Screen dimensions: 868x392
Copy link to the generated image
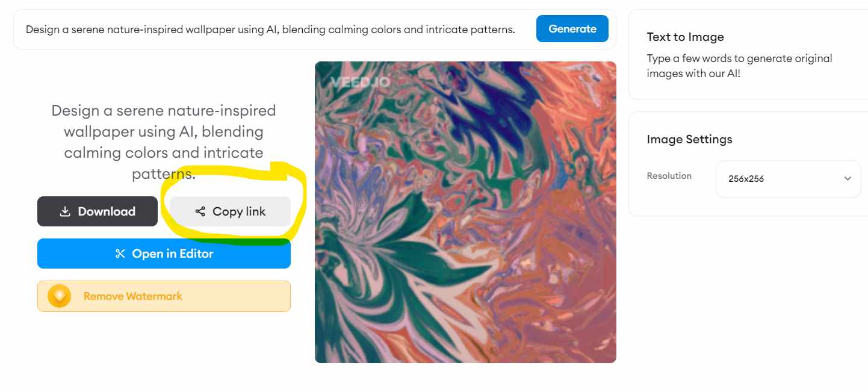point(231,212)
